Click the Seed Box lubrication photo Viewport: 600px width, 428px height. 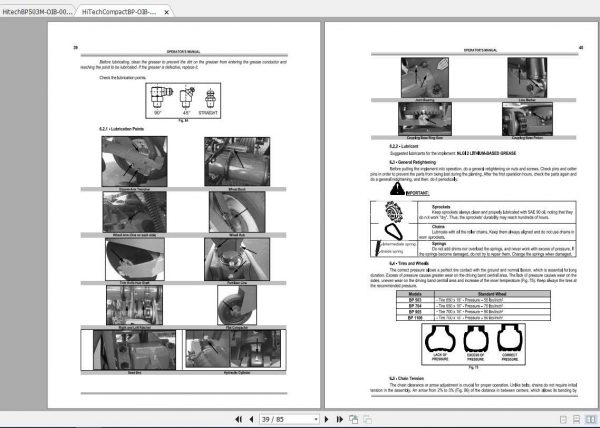tap(134, 350)
